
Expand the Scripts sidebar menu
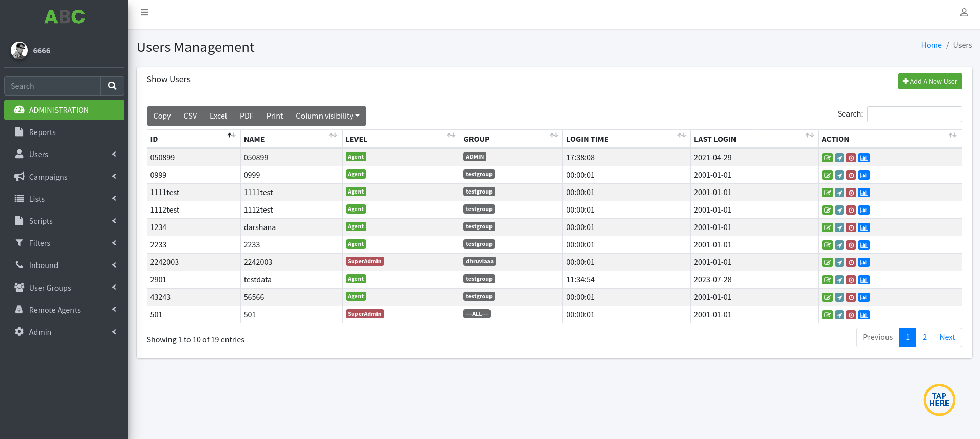pos(64,221)
